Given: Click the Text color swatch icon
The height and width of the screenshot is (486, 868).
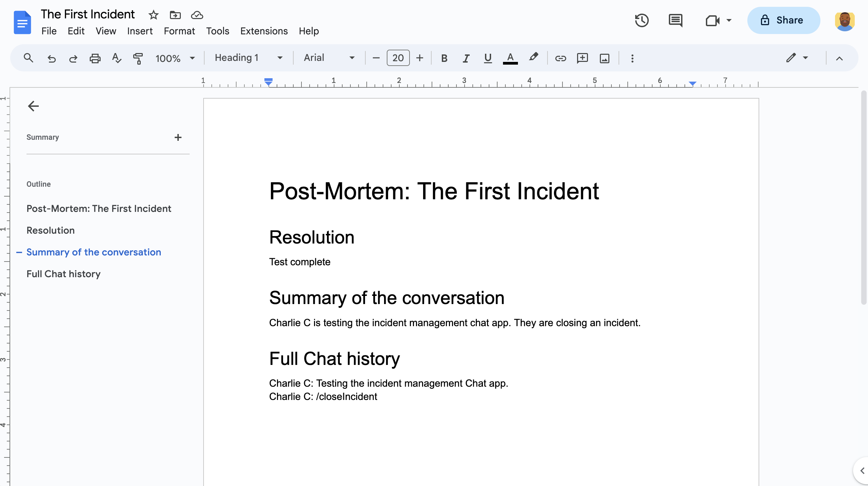Looking at the screenshot, I should click(x=510, y=58).
